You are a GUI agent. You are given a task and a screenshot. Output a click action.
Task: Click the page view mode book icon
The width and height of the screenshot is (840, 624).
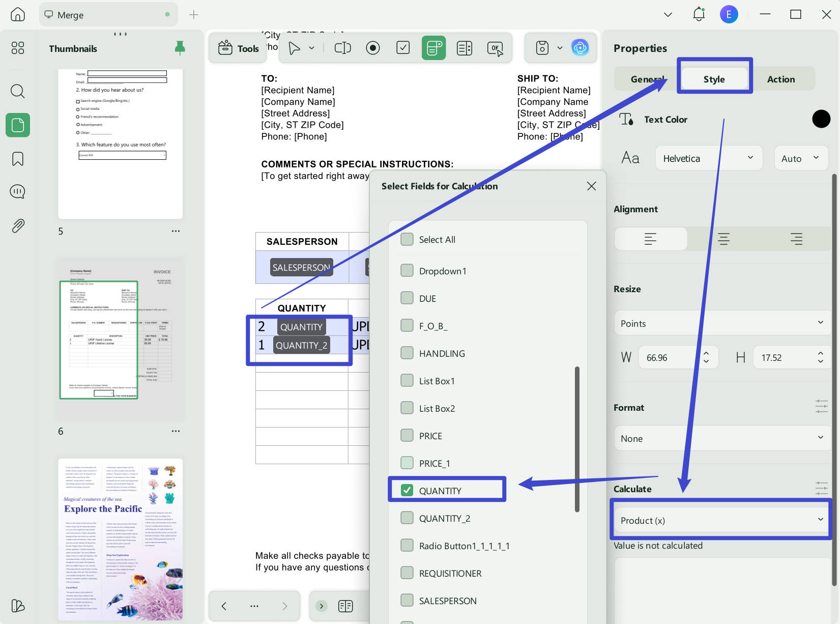(x=345, y=606)
